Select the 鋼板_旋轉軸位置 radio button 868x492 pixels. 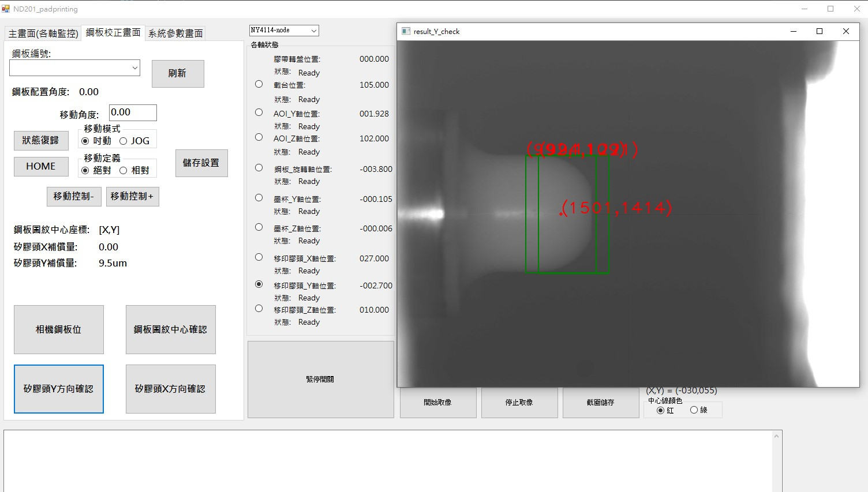click(259, 168)
